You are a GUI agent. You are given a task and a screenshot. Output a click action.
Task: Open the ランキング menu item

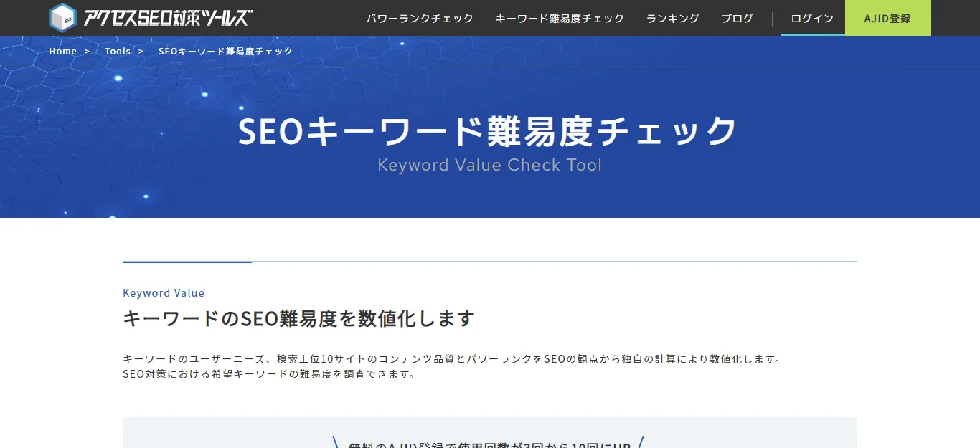point(672,18)
